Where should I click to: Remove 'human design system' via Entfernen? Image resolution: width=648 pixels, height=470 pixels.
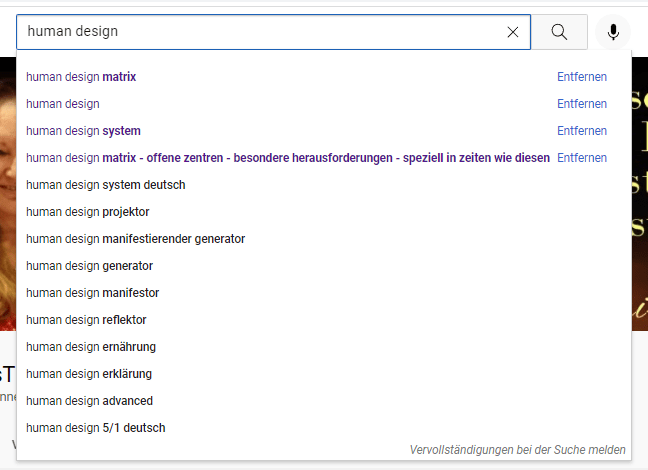pyautogui.click(x=582, y=131)
